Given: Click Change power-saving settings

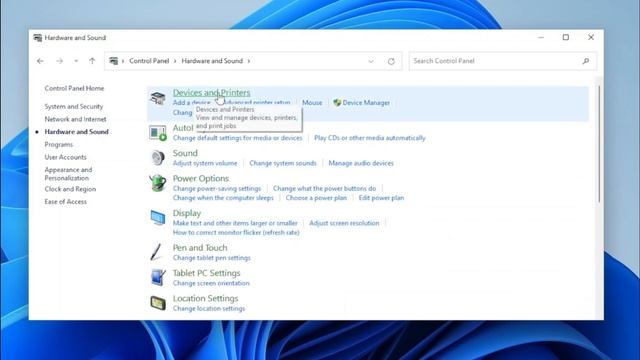Looking at the screenshot, I should 217,188.
